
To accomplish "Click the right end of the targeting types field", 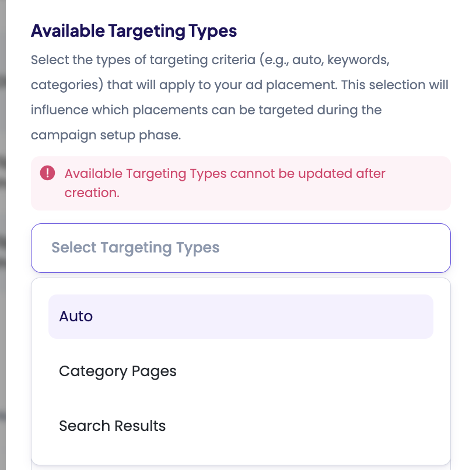I will 432,248.
